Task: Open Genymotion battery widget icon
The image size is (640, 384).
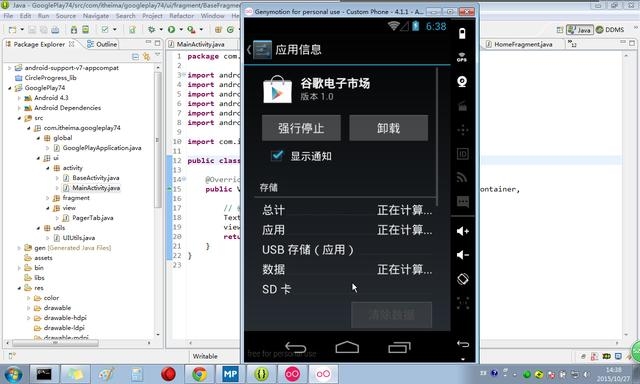Action: pyautogui.click(x=462, y=33)
